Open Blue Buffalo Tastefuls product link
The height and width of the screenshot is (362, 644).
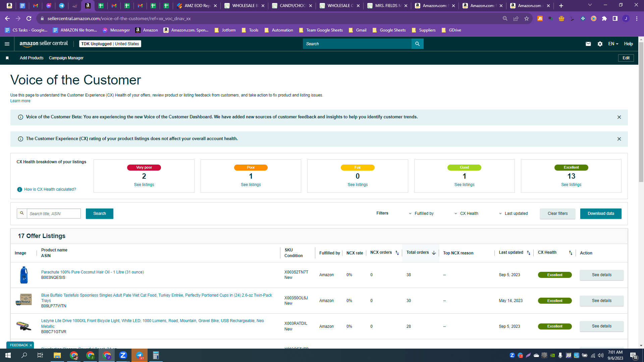click(157, 298)
